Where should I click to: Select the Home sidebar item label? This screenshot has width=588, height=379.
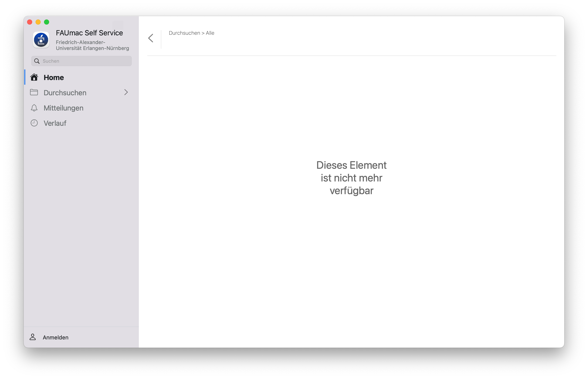tap(54, 77)
